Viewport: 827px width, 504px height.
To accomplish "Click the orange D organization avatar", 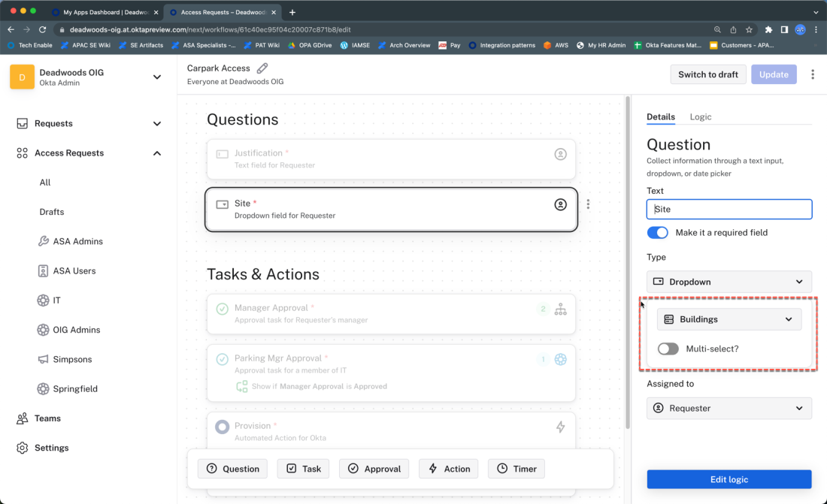I will (22, 77).
